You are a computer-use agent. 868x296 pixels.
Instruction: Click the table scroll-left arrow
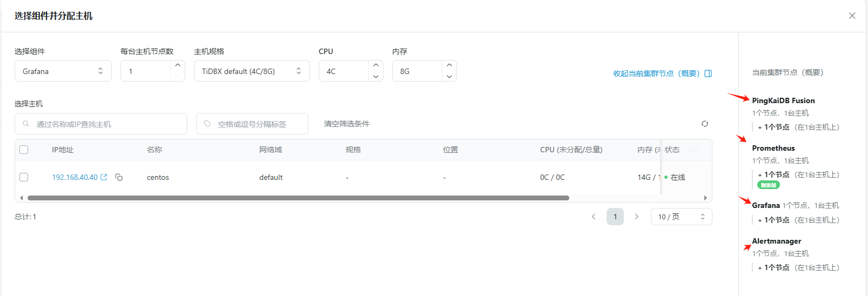(x=21, y=198)
